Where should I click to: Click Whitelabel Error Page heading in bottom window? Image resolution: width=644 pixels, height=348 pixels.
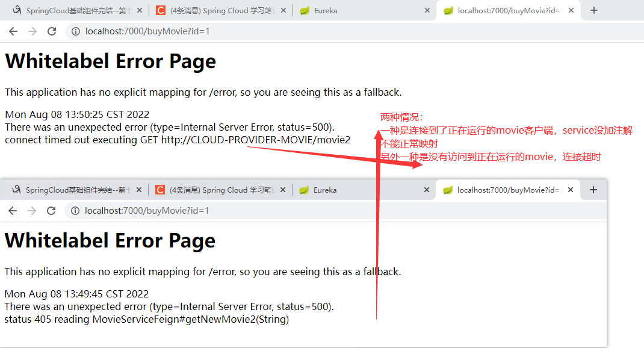click(x=110, y=241)
